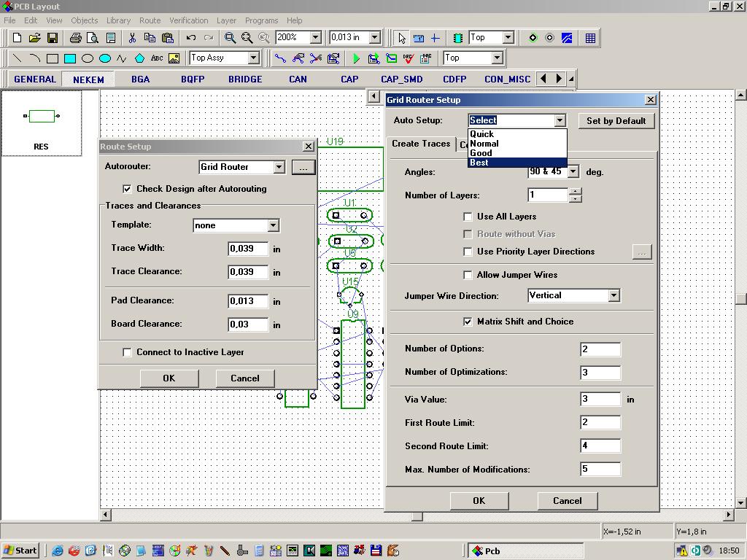Open a file with folder icon
747x560 pixels.
click(34, 38)
